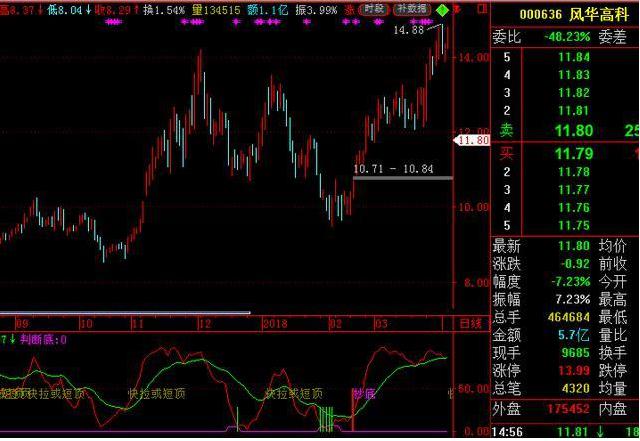
Task: Click the 振3.99% amplitude value in the top bar
Action: click(316, 9)
